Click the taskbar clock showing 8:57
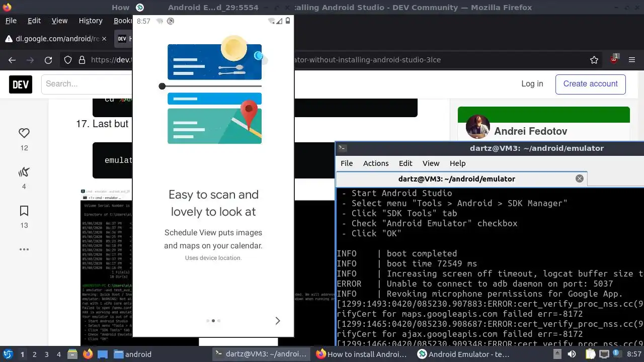The height and width of the screenshot is (362, 644). (634, 354)
